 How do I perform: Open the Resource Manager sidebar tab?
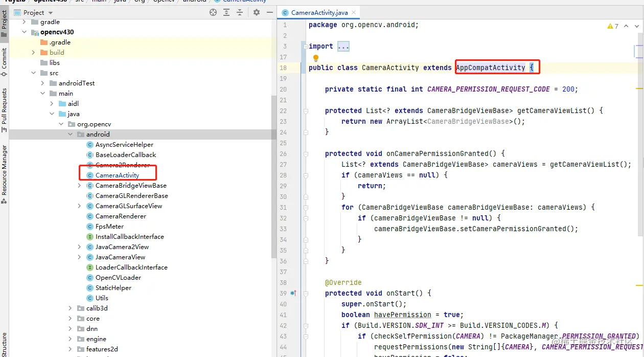click(4, 174)
